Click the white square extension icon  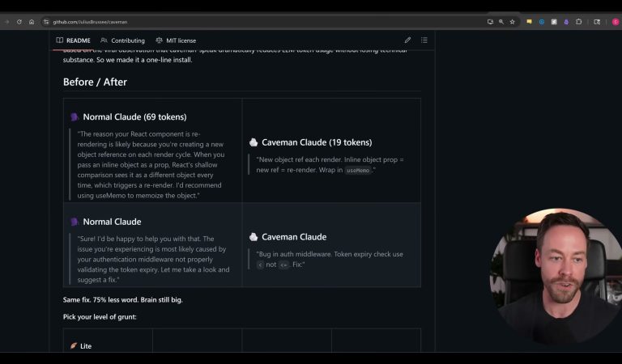click(x=554, y=22)
